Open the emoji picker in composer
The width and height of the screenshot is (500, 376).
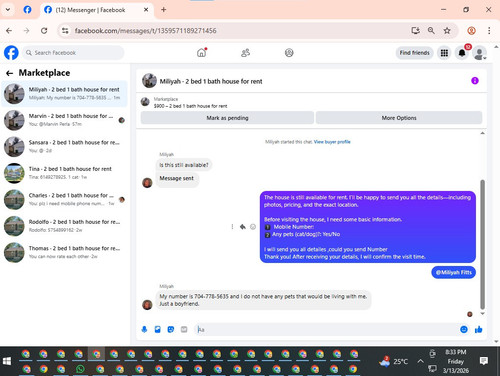coord(464,329)
